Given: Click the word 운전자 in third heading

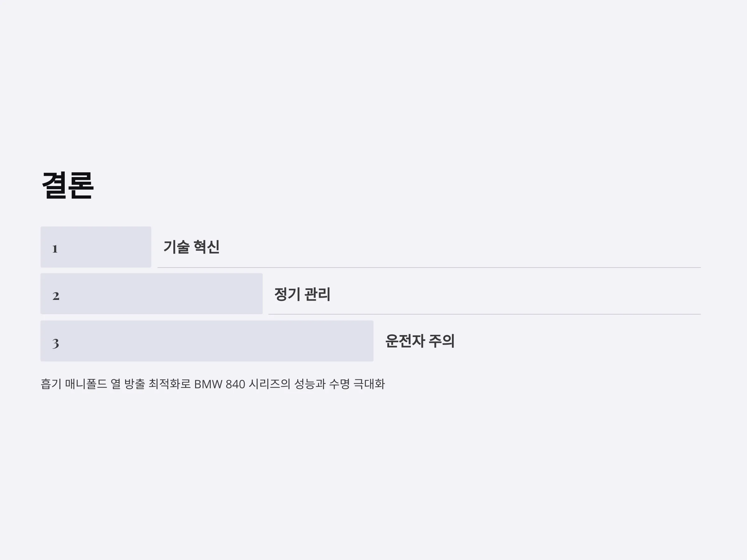Looking at the screenshot, I should (405, 341).
